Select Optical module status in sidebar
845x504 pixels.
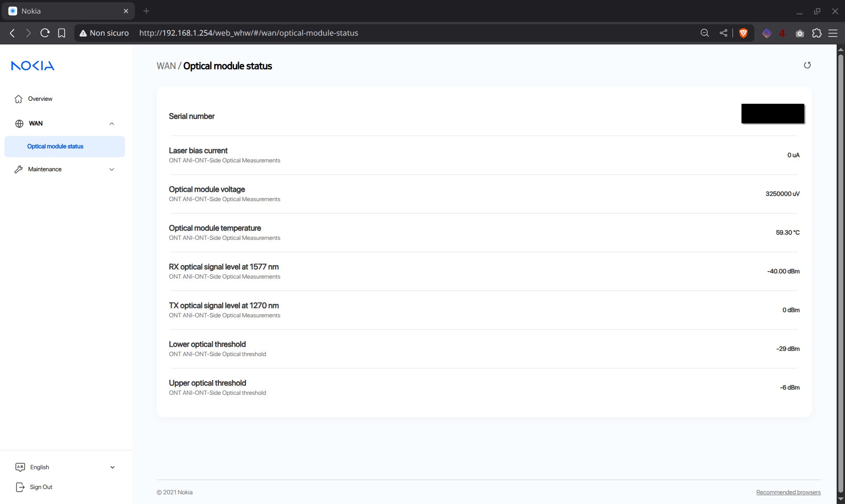tap(55, 147)
